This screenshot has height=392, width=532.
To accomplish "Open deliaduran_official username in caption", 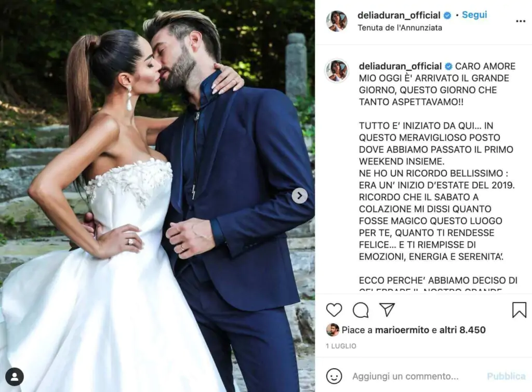I will (x=401, y=66).
